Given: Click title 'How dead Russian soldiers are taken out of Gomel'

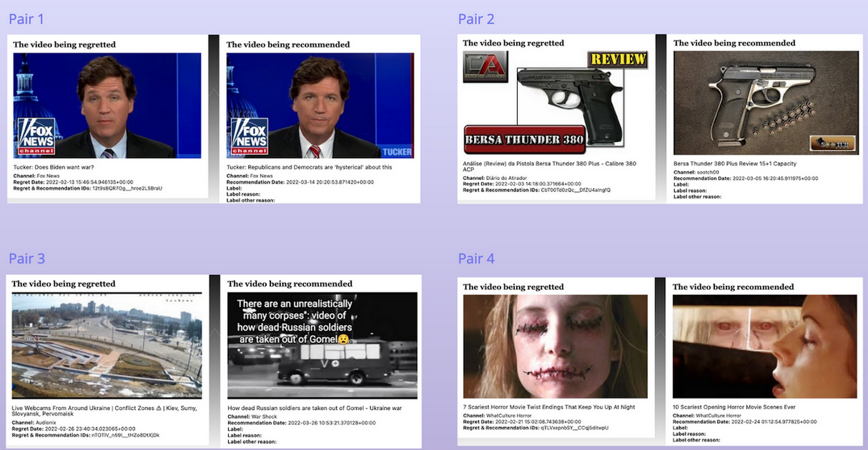Looking at the screenshot, I should (x=315, y=409).
